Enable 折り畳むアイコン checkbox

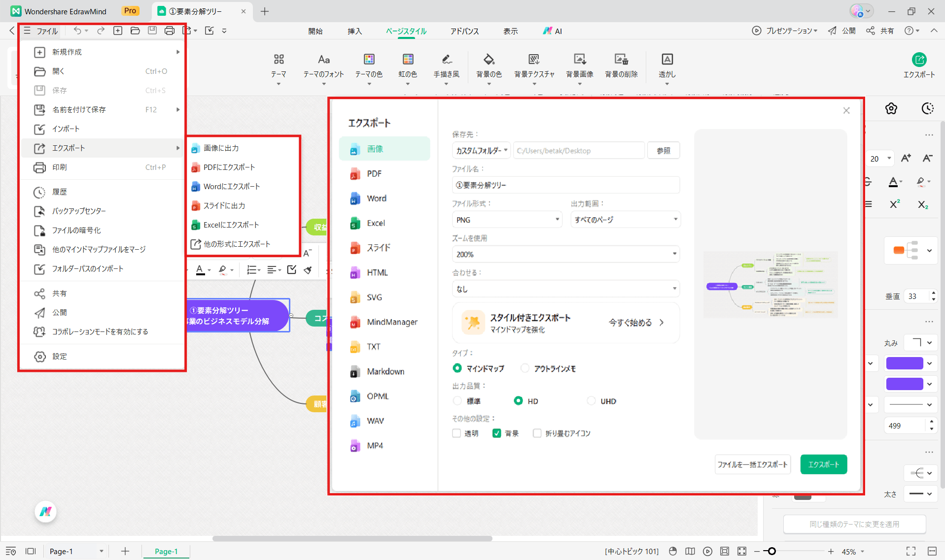point(537,433)
